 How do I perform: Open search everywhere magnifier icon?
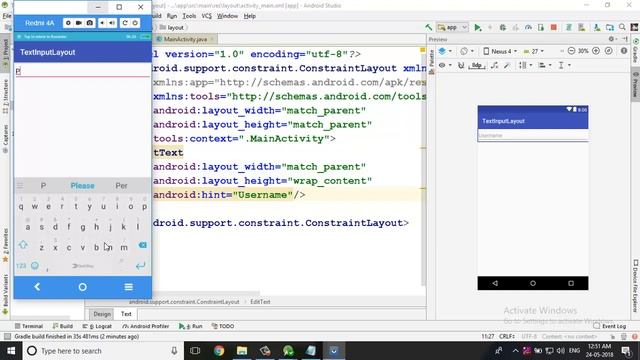tap(622, 27)
